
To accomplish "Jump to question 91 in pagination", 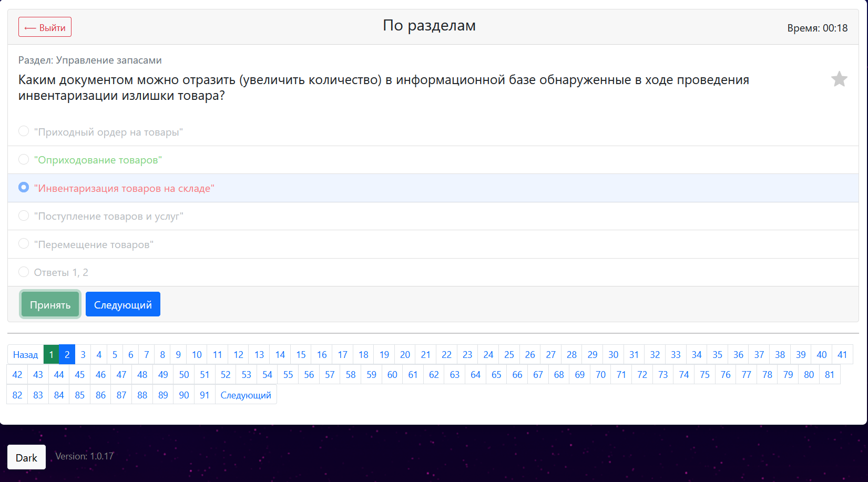I will click(205, 394).
